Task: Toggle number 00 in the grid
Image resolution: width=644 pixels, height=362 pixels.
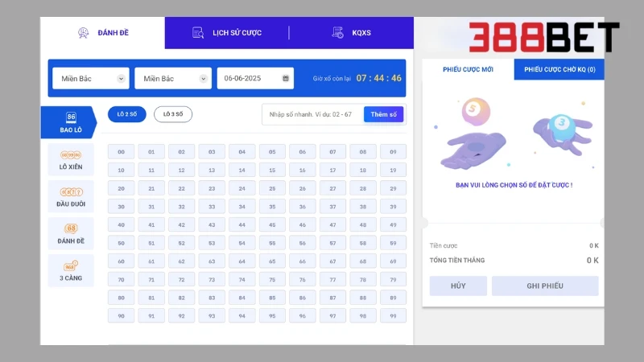Action: pos(121,151)
